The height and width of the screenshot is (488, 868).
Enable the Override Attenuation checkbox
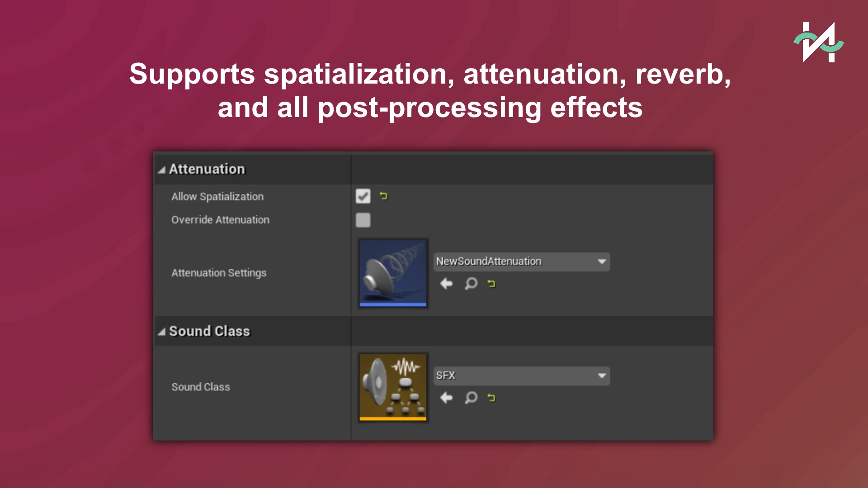pos(363,220)
